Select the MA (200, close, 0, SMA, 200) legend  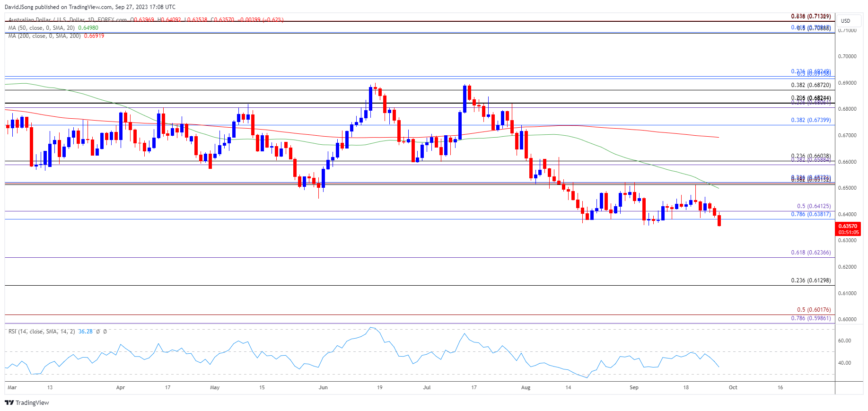44,36
